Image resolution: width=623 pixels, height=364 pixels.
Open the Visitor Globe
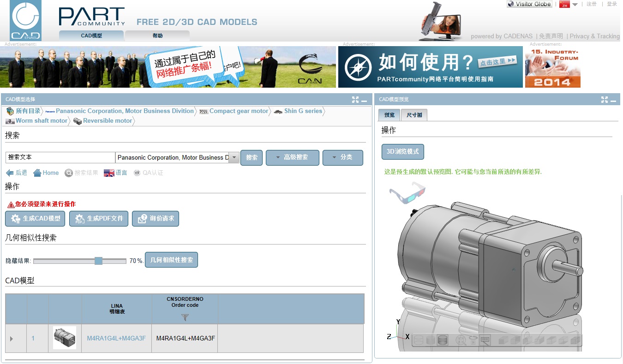point(529,4)
